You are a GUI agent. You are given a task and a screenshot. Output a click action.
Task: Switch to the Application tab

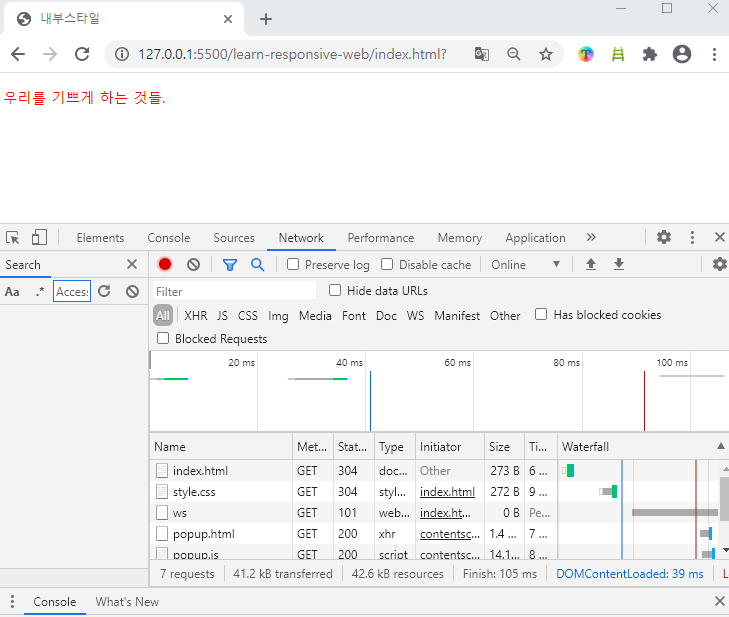click(x=536, y=238)
